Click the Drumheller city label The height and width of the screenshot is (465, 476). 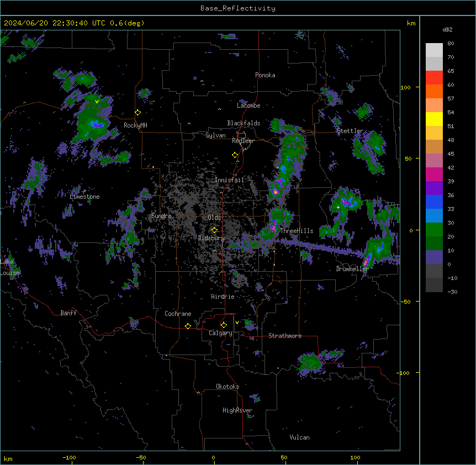[x=352, y=268]
